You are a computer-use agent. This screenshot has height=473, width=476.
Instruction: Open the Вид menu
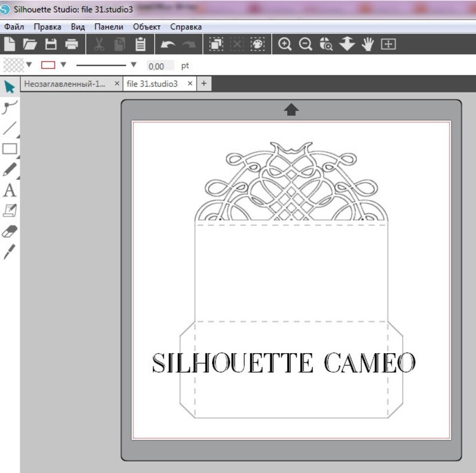(78, 27)
